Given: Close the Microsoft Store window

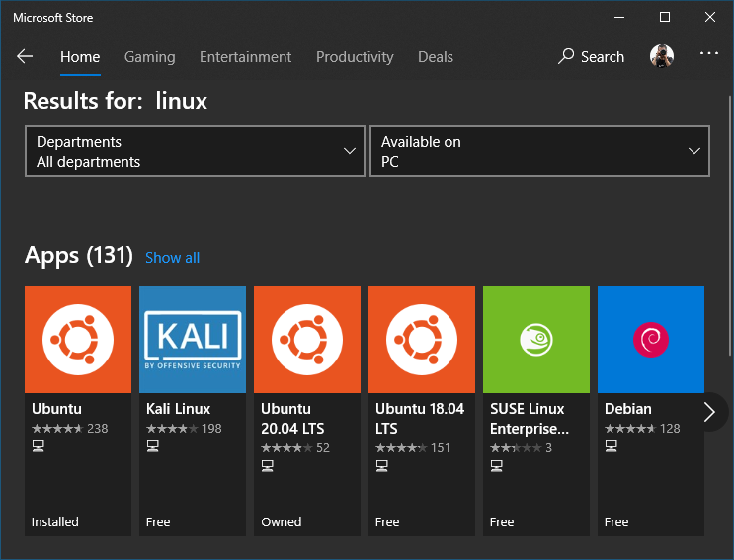Looking at the screenshot, I should [x=709, y=18].
